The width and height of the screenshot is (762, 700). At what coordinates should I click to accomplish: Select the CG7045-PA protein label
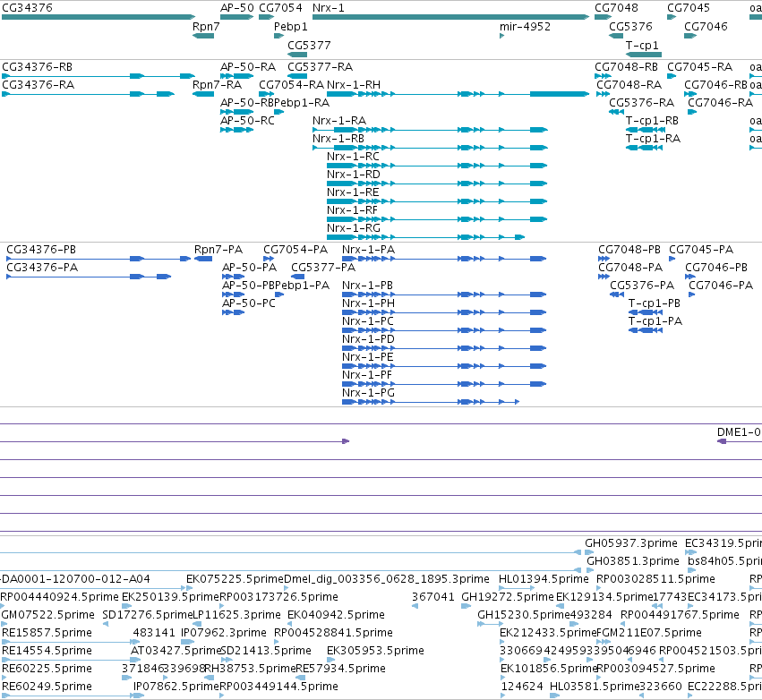pos(701,249)
